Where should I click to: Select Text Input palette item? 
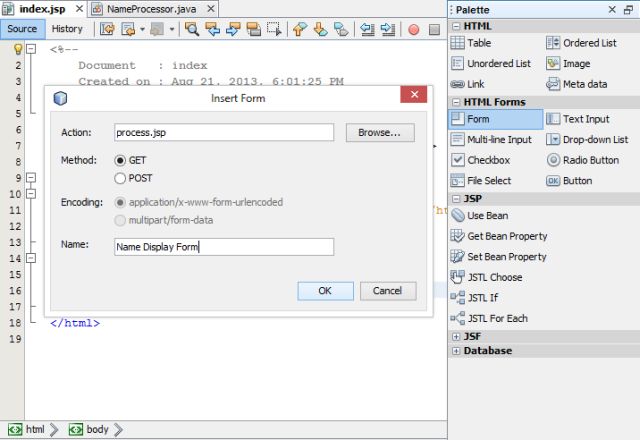[x=578, y=119]
